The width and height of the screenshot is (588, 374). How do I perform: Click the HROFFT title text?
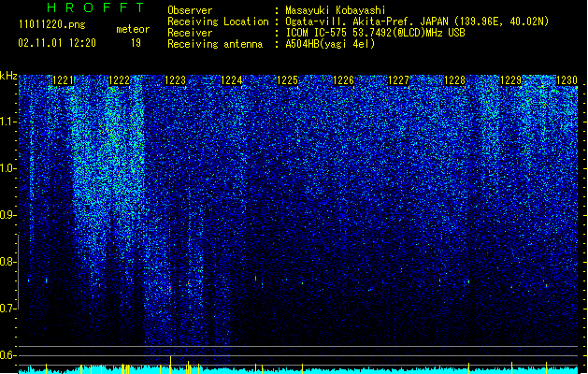tap(96, 7)
